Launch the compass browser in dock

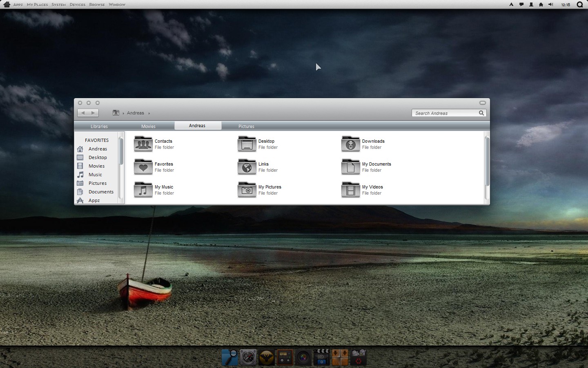pos(248,357)
